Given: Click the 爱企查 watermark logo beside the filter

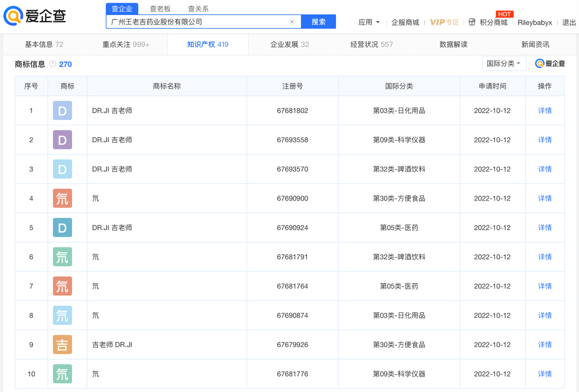Looking at the screenshot, I should point(550,64).
